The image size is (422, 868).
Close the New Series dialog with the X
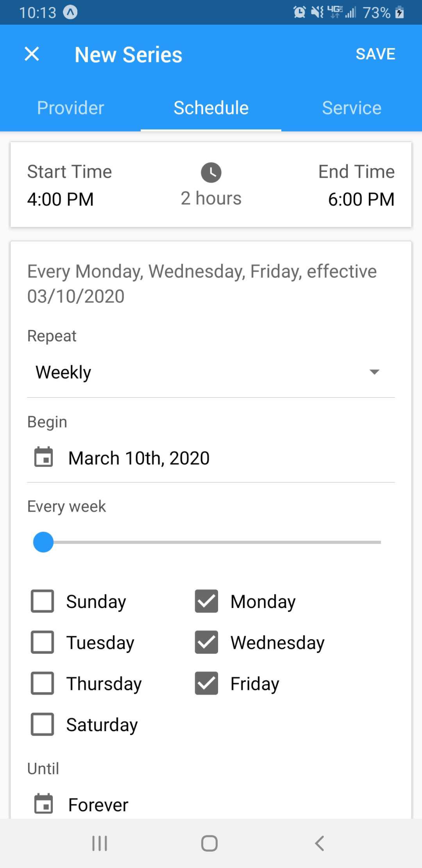[x=31, y=54]
